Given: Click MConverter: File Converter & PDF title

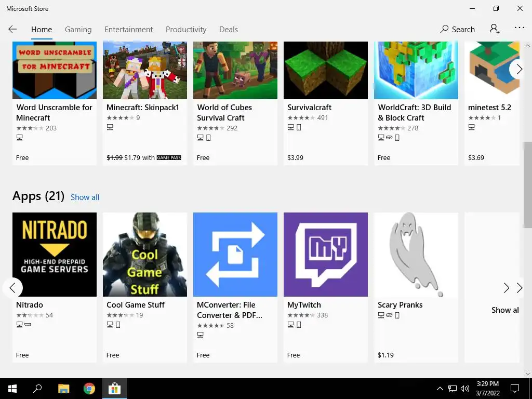Looking at the screenshot, I should [229, 310].
